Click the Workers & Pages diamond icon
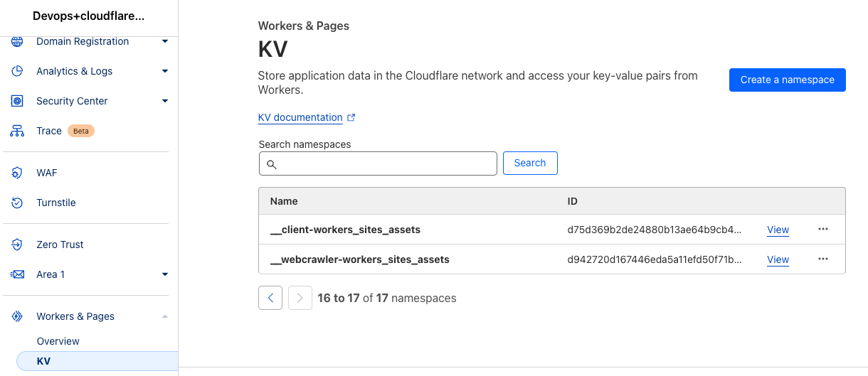Viewport: 868px width, 376px height. click(x=18, y=316)
